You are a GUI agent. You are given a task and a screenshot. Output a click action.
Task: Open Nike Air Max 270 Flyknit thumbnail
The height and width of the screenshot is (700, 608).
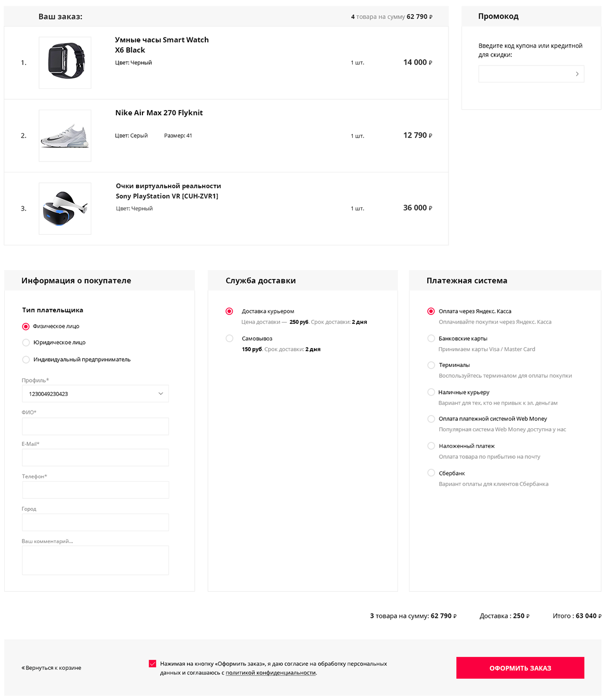pos(65,136)
